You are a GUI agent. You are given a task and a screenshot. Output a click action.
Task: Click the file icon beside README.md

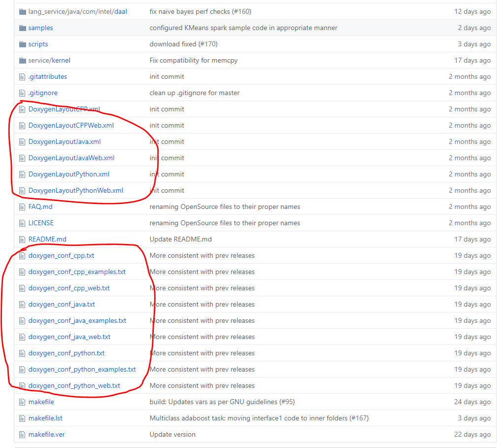[x=23, y=239]
